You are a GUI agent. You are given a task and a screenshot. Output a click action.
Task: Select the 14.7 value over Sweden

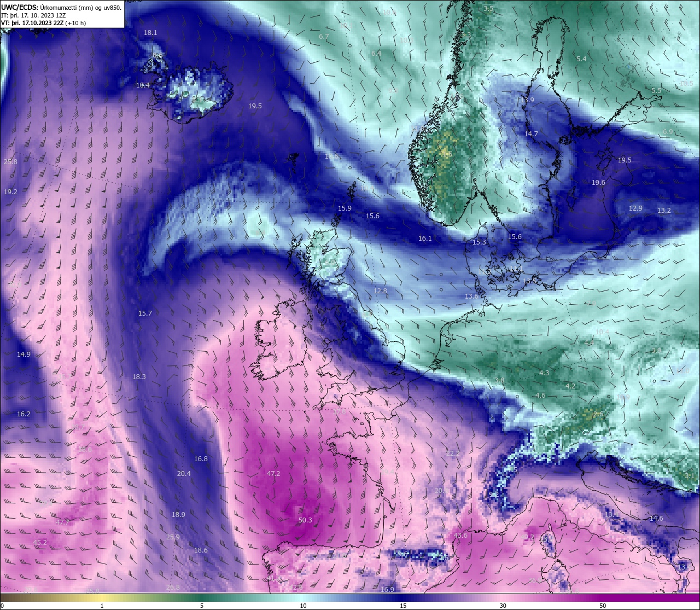531,134
